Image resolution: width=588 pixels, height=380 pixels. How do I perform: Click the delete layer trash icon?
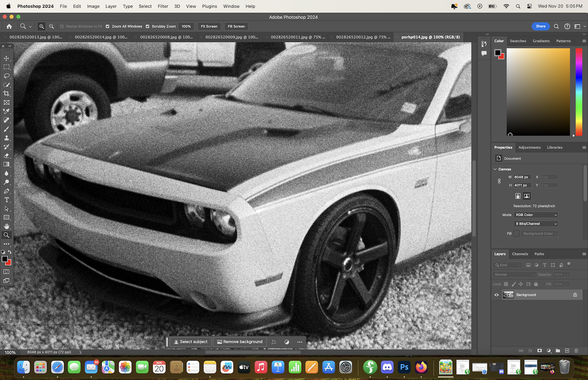(576, 351)
